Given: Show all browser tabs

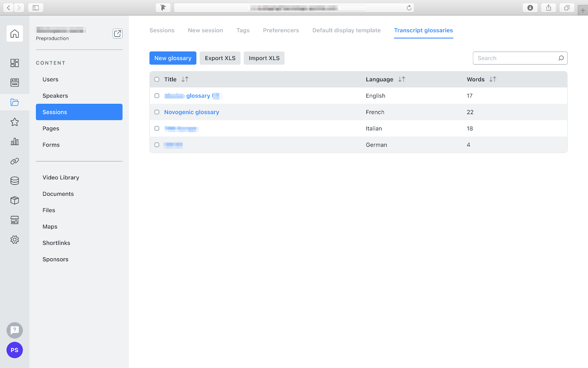Looking at the screenshot, I should click(x=567, y=8).
